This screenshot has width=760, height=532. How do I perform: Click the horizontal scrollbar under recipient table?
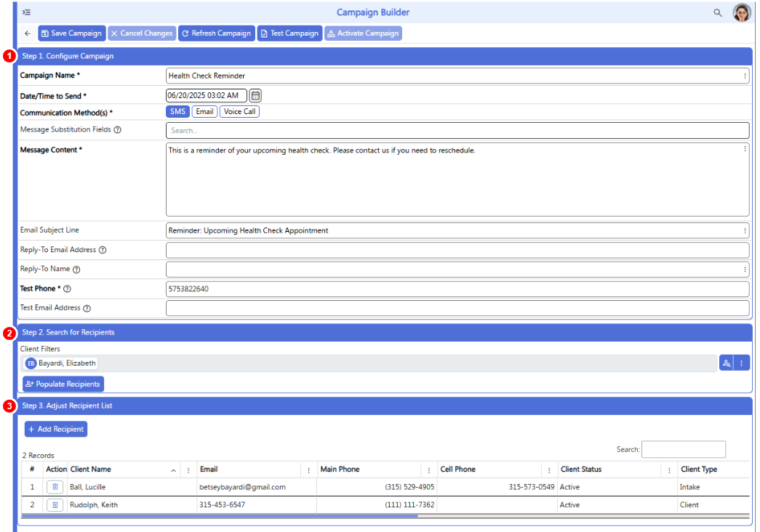tap(220, 516)
